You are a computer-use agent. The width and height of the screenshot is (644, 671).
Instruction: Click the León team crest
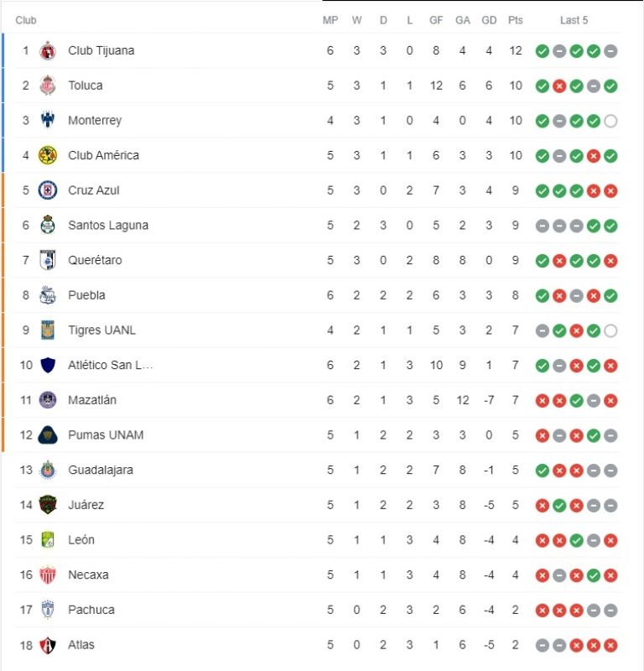48,540
